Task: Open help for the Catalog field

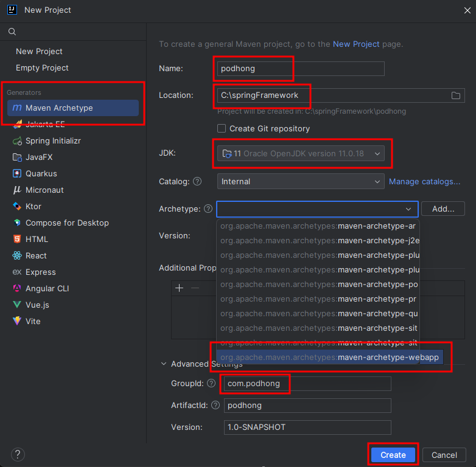Action: tap(197, 181)
